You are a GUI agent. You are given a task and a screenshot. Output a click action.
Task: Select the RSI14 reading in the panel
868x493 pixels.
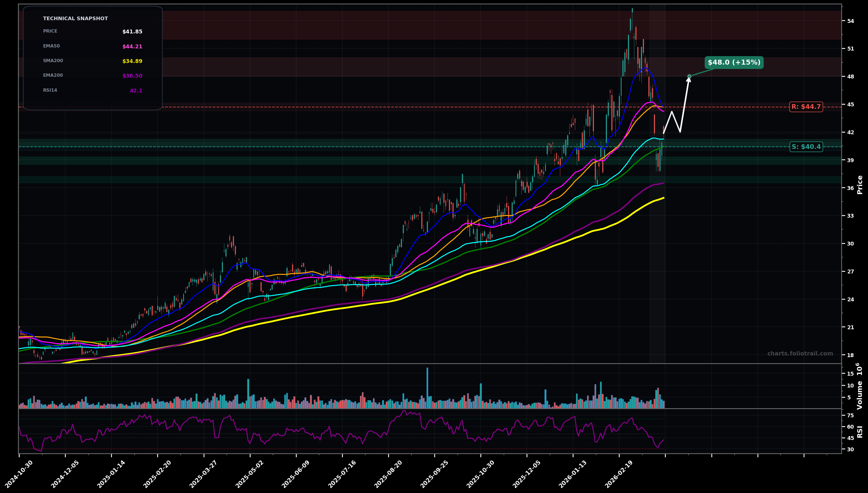click(136, 90)
